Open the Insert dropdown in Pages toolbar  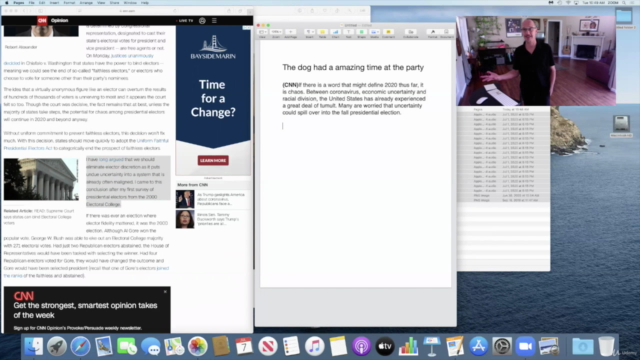(310, 32)
